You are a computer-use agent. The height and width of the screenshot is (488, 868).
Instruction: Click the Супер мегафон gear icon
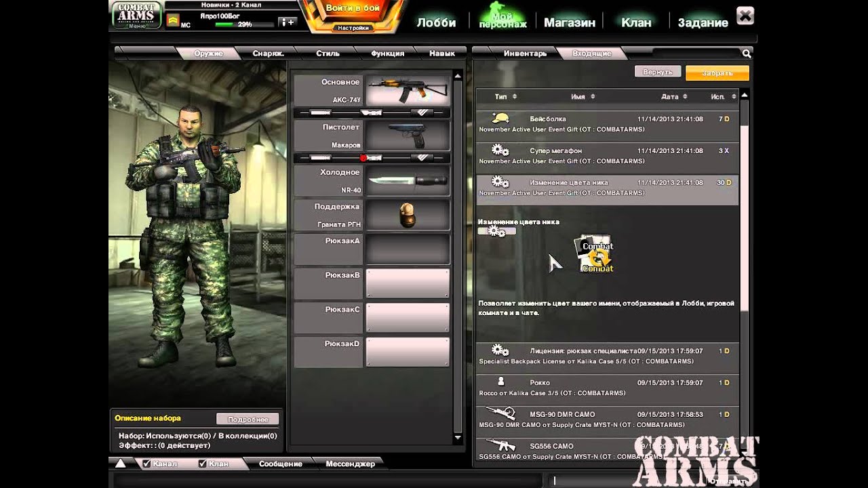pyautogui.click(x=500, y=150)
